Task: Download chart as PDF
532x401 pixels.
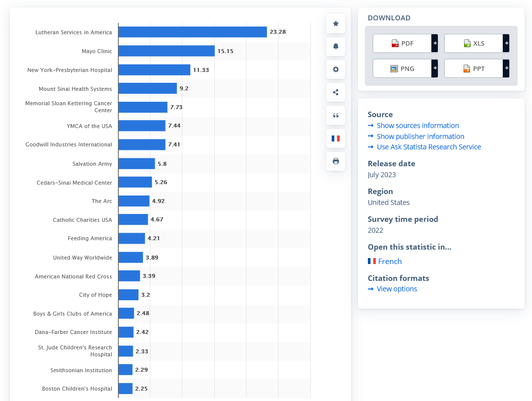Action: [x=402, y=44]
